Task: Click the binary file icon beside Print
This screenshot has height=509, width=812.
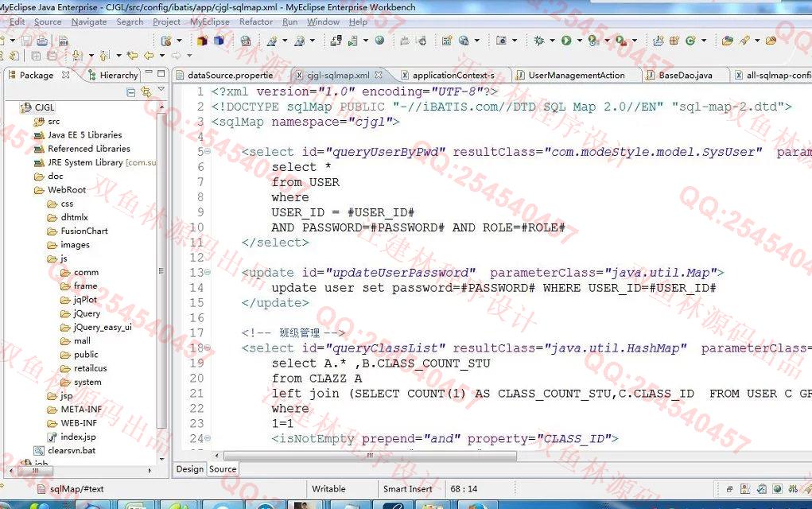Action: 63,41
